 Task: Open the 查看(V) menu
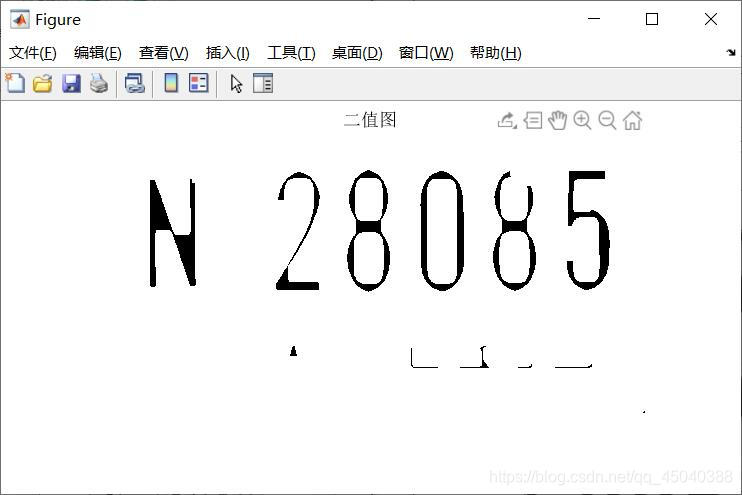pyautogui.click(x=164, y=53)
